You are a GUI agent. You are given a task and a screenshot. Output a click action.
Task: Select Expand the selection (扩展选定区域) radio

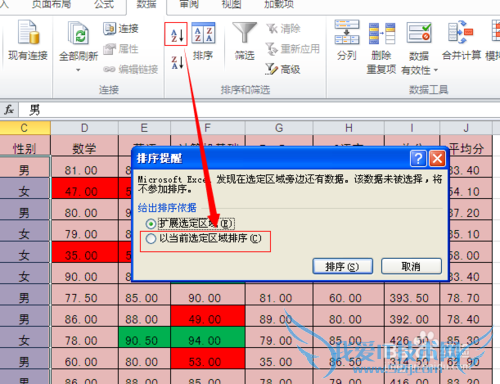(151, 224)
